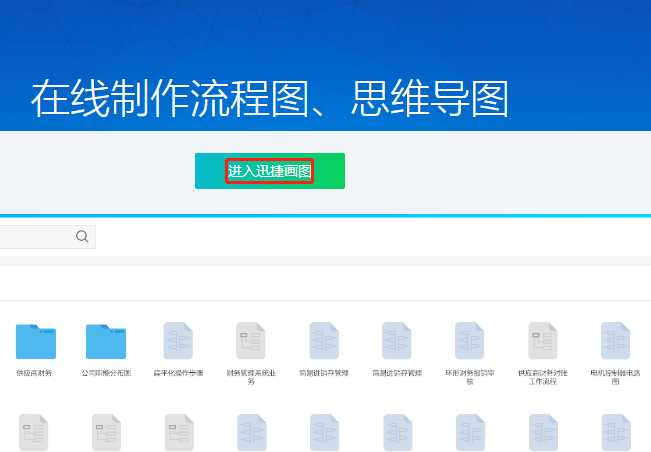Click the 公司部门分布图 folder name text
Screen dimensions: 651x452
pos(106,373)
